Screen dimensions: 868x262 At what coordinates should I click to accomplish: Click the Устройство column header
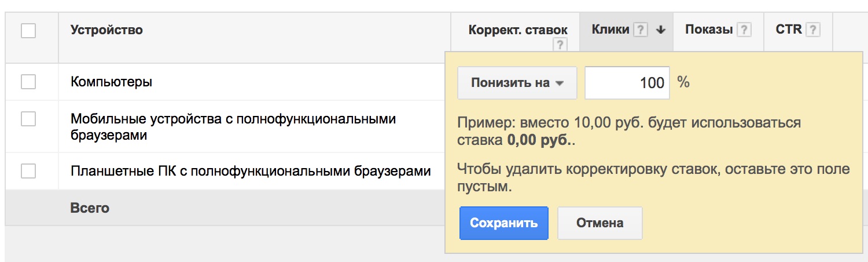coord(106,30)
